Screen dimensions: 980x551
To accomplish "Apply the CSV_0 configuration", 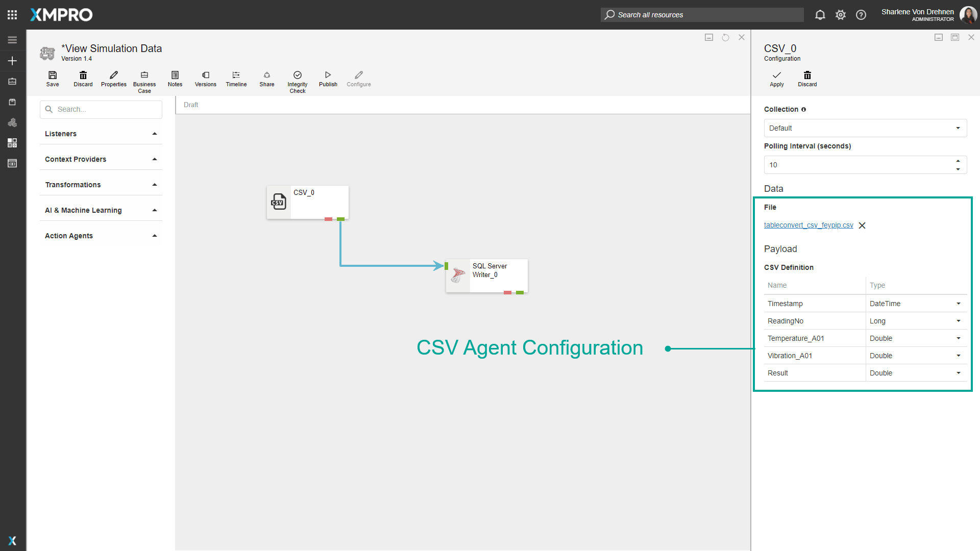I will [x=776, y=79].
